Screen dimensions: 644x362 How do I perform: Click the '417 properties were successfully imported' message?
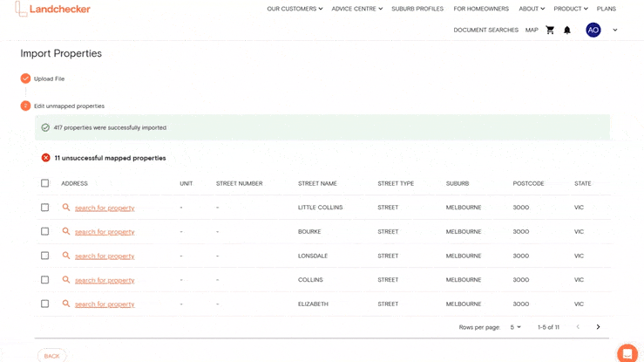pos(110,127)
